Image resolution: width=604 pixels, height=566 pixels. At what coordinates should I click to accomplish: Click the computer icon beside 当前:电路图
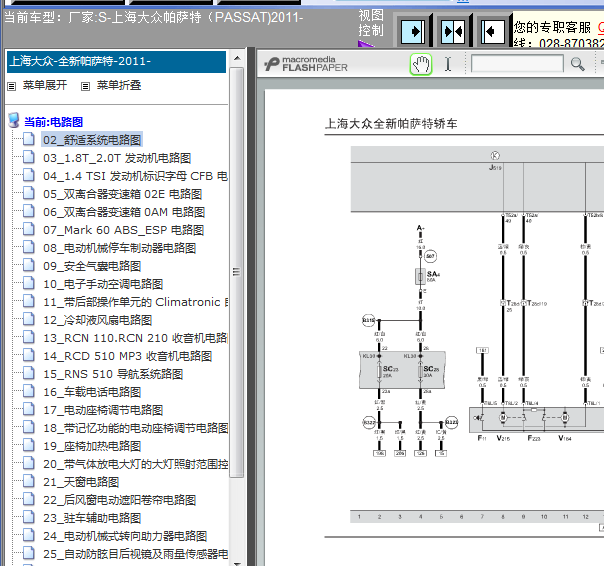tap(14, 120)
